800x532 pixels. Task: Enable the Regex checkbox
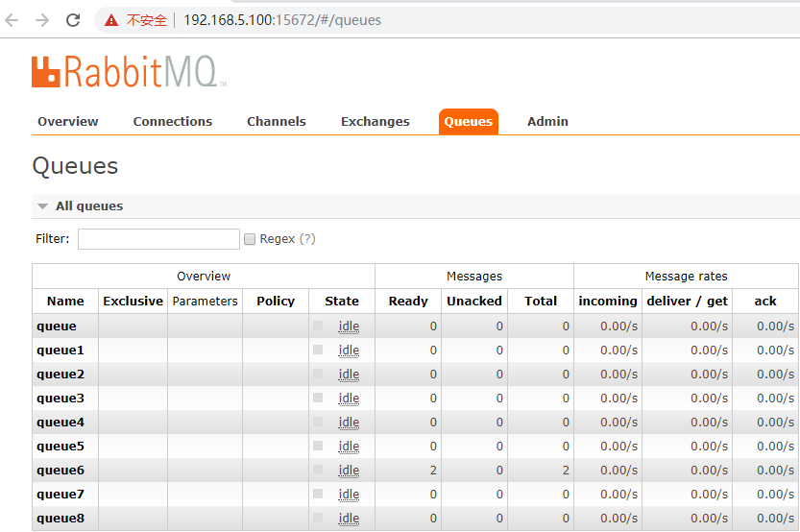coord(250,239)
